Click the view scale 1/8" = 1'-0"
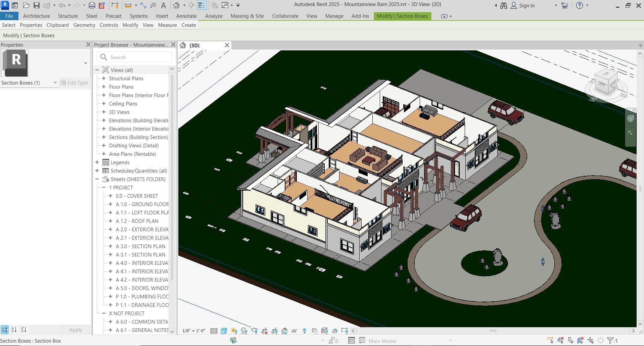The width and height of the screenshot is (644, 346). pos(194,331)
